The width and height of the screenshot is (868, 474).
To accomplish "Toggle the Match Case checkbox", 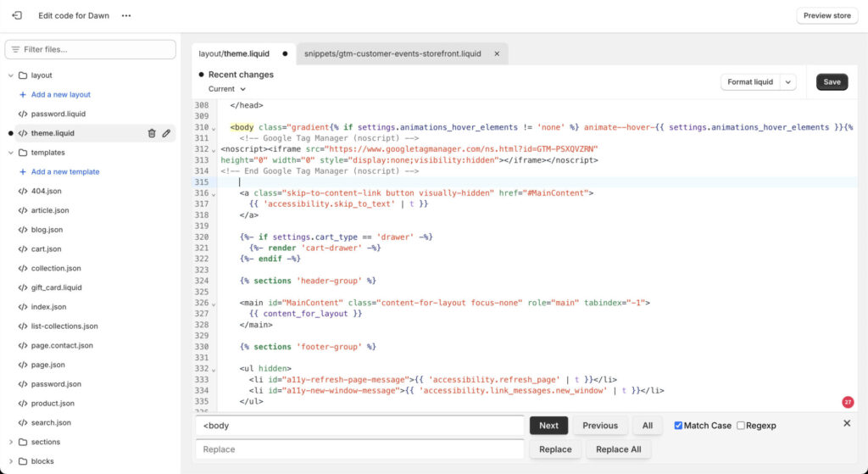I will click(x=678, y=426).
